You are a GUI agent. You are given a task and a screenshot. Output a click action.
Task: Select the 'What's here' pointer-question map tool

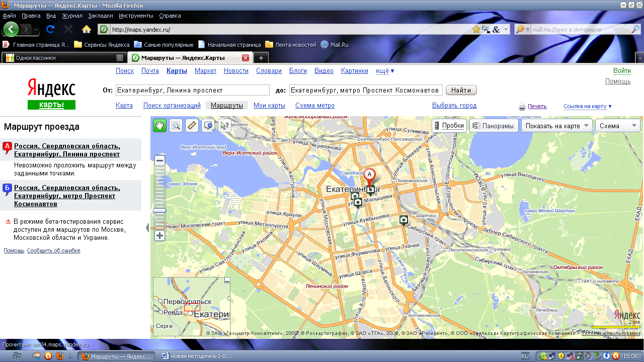[224, 126]
